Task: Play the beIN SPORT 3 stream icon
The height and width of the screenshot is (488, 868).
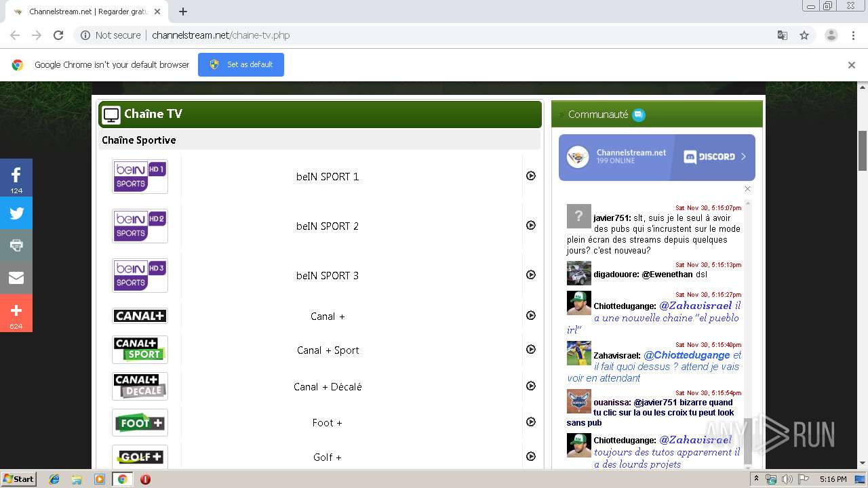Action: [x=531, y=274]
